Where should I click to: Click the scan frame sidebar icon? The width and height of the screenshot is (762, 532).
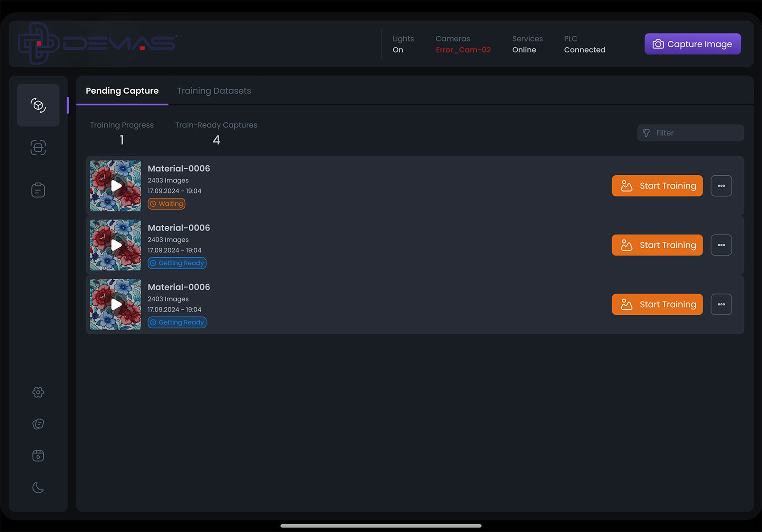(38, 148)
